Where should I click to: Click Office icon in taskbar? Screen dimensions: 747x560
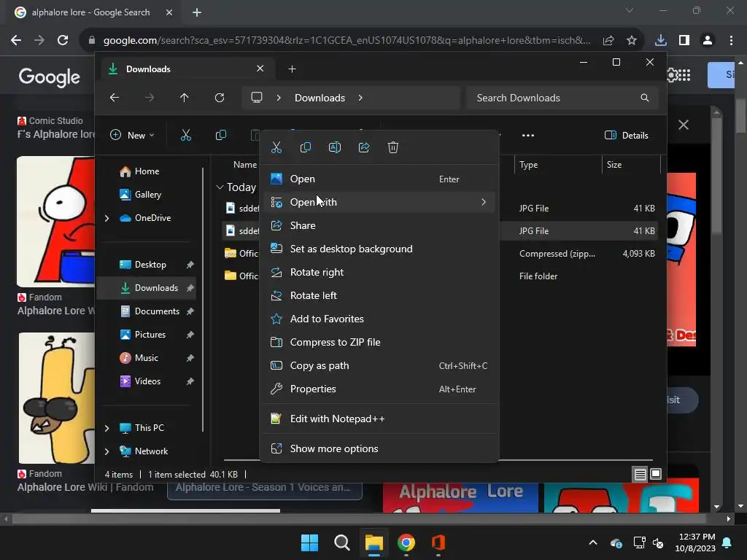(x=438, y=542)
